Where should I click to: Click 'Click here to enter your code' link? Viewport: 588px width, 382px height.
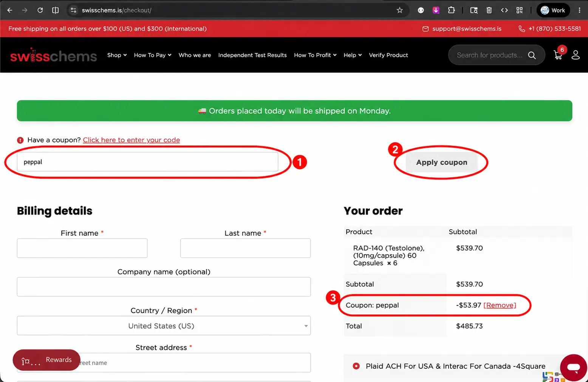pyautogui.click(x=132, y=140)
